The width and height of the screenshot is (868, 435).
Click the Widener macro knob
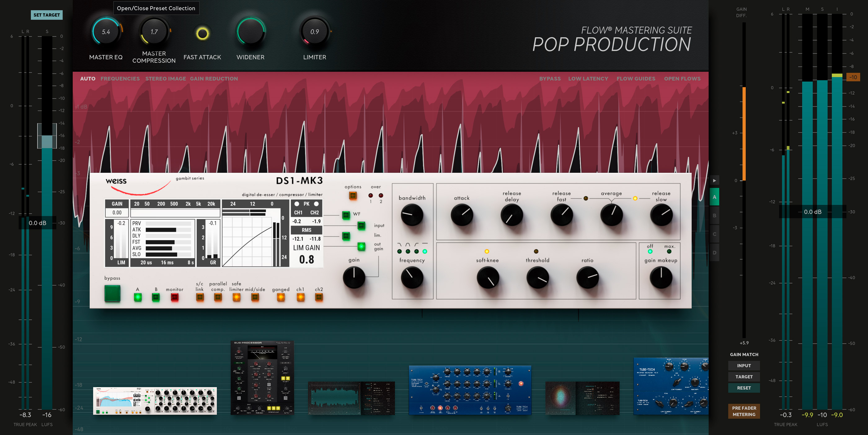250,32
